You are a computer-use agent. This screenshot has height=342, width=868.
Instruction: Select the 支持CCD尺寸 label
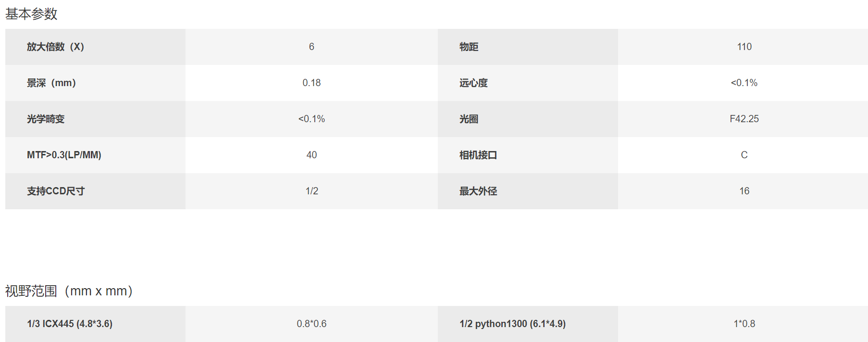[x=56, y=191]
